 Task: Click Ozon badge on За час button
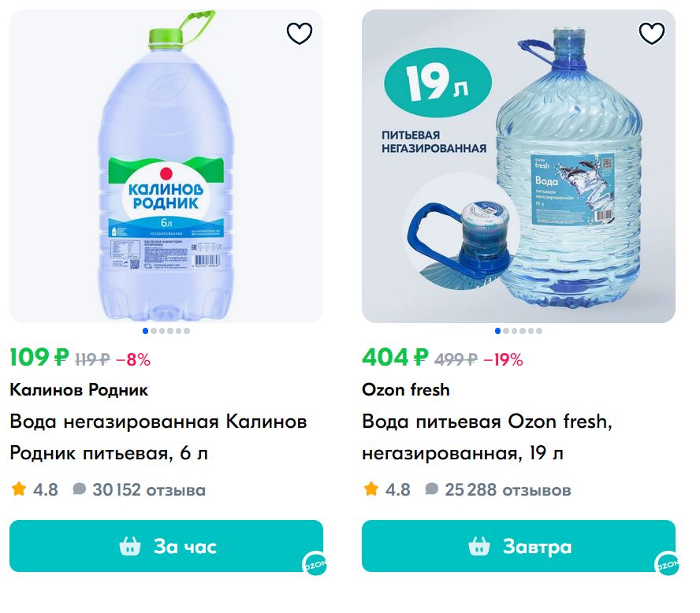click(314, 564)
